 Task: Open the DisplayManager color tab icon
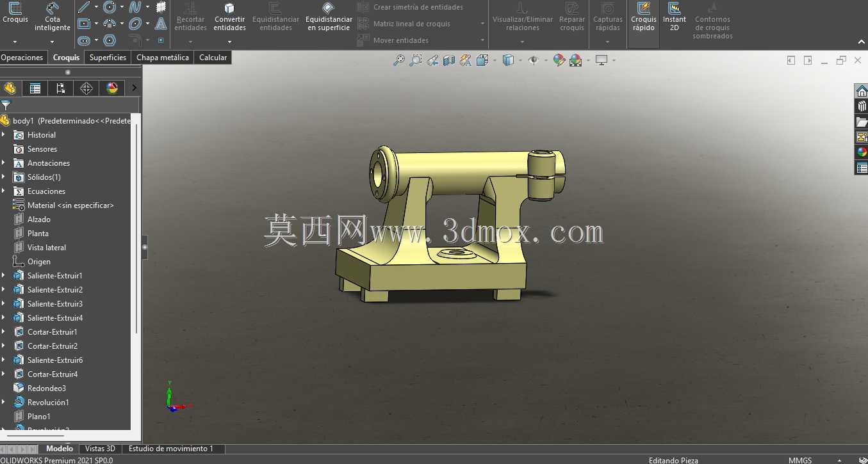point(112,88)
